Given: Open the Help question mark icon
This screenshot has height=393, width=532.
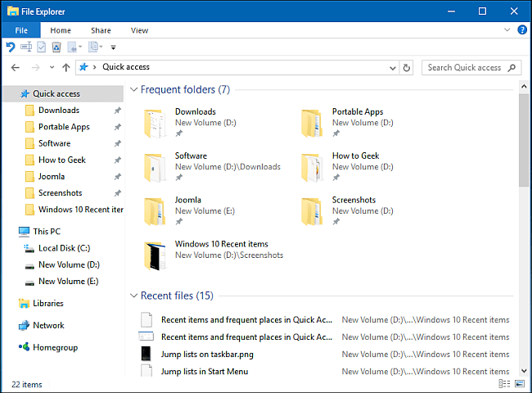Looking at the screenshot, I should [522, 29].
